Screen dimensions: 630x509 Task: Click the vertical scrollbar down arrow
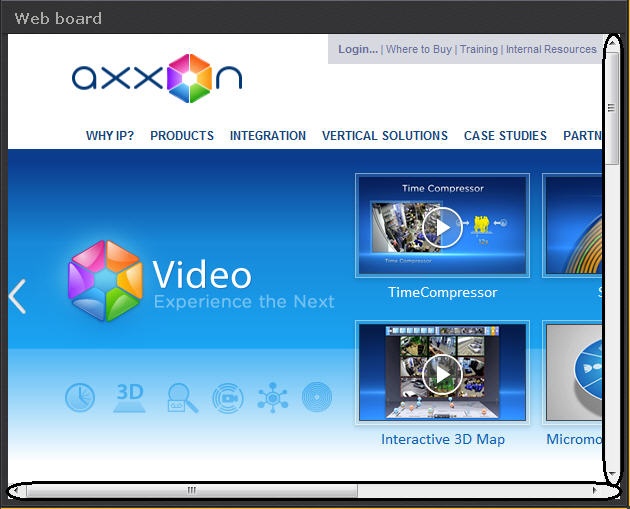click(612, 474)
